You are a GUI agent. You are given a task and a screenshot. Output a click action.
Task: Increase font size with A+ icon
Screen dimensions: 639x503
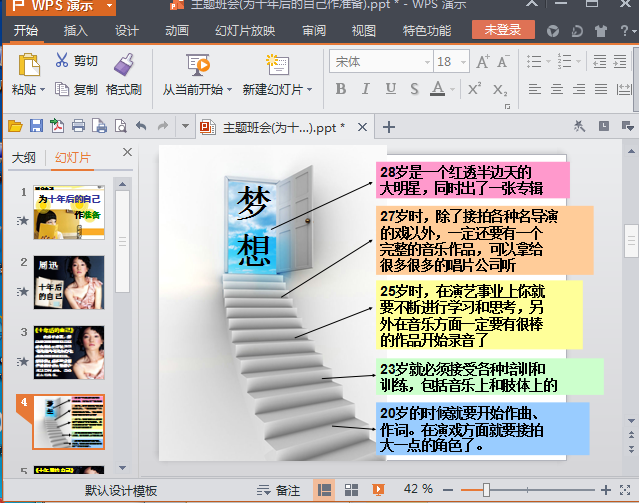coord(483,62)
